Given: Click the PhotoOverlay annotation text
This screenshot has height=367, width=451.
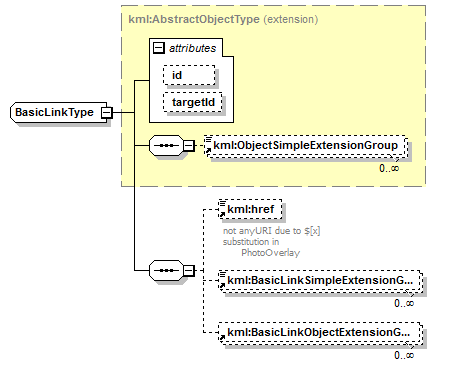Looking at the screenshot, I should tap(271, 253).
